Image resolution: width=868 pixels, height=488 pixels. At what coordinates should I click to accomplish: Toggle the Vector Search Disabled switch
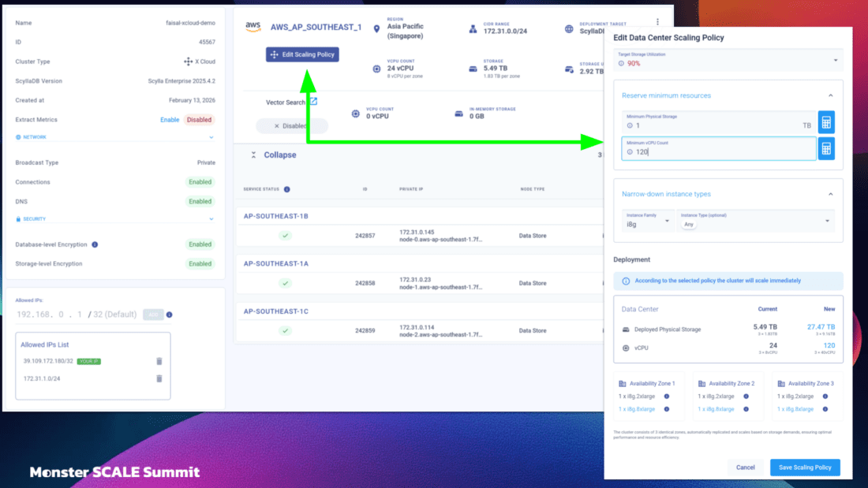click(x=291, y=126)
